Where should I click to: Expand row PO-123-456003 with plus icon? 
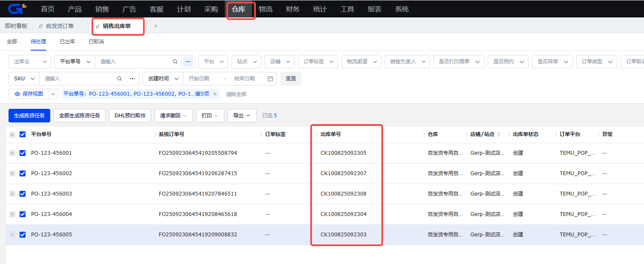pos(12,194)
